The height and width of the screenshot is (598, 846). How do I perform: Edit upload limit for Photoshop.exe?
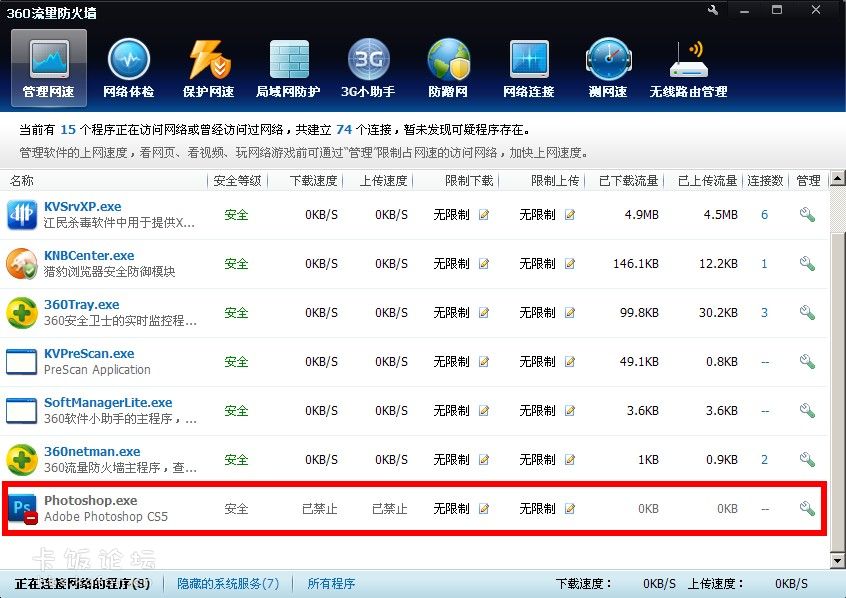[570, 509]
